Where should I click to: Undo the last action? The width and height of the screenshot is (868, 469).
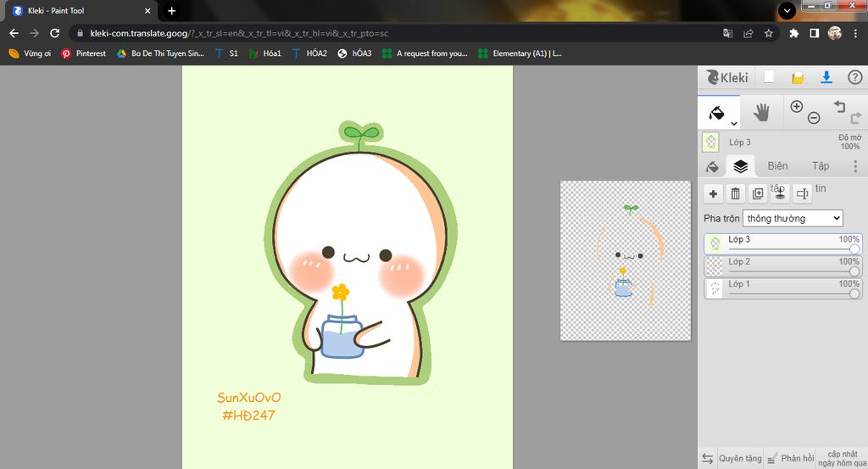(x=840, y=106)
